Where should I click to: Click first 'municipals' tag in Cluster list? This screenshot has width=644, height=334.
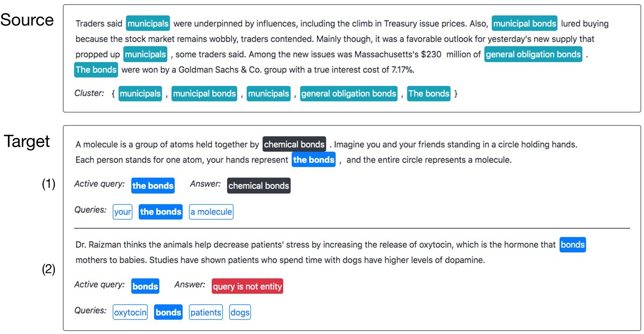point(140,94)
